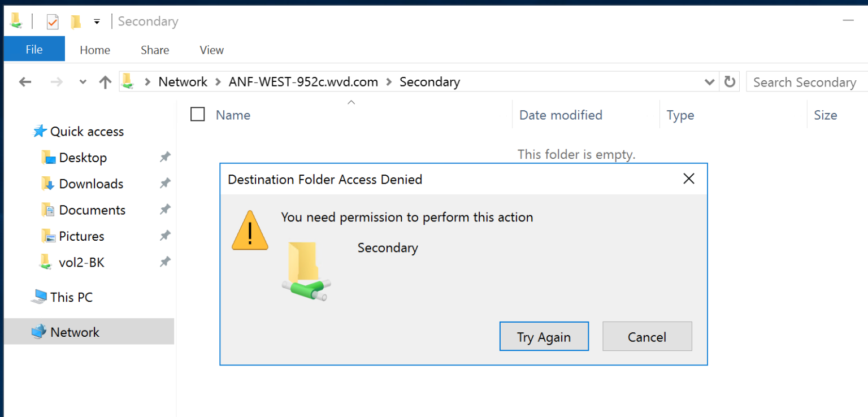Click the Up one level arrow
Viewport: 868px width, 417px height.
[105, 81]
